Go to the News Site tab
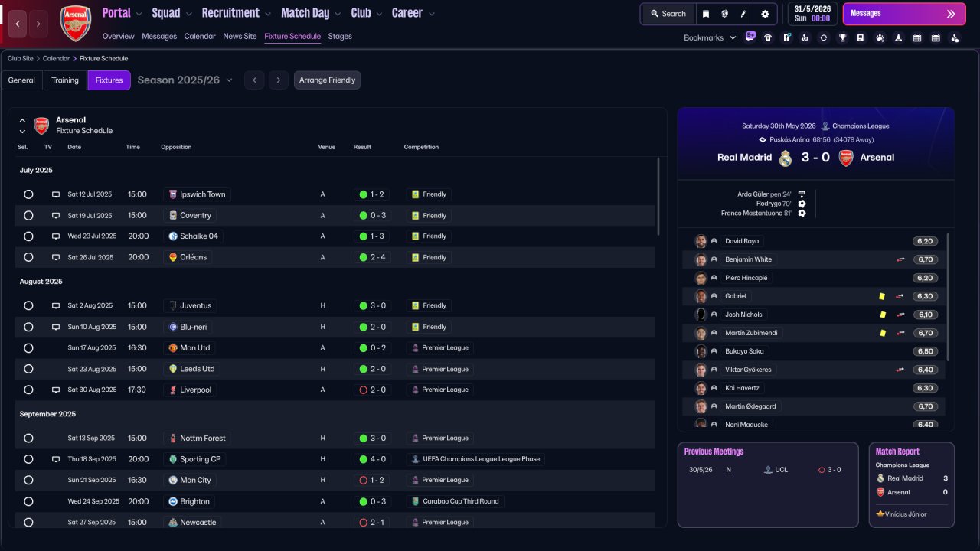The width and height of the screenshot is (980, 551). pyautogui.click(x=240, y=36)
